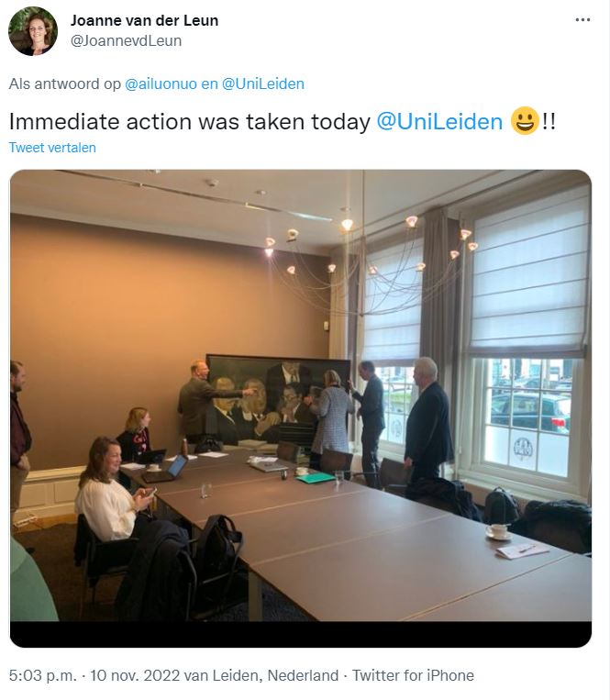Open the @ailuonuo profile mention
The image size is (610, 700).
pyautogui.click(x=161, y=83)
